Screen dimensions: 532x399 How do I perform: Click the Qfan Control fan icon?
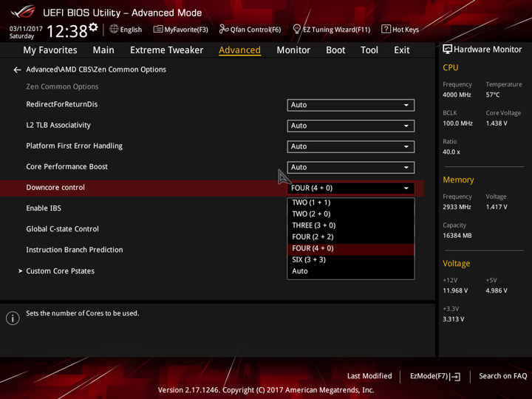click(224, 30)
